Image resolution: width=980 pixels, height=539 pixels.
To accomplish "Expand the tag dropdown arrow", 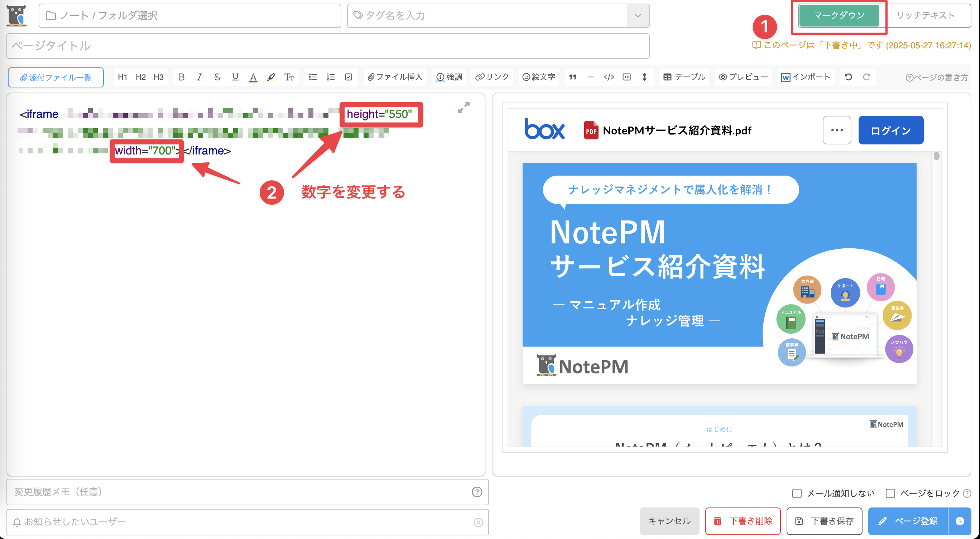I will pos(638,16).
